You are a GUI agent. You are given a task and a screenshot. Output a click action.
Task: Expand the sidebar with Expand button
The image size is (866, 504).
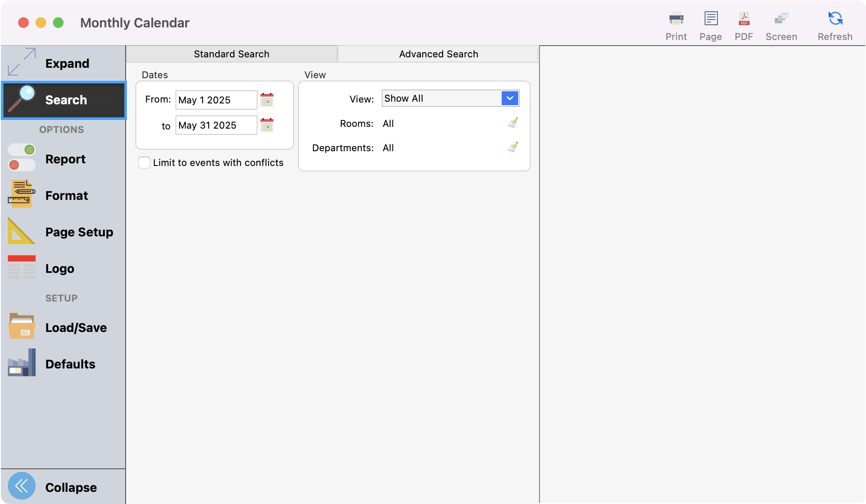(x=63, y=63)
